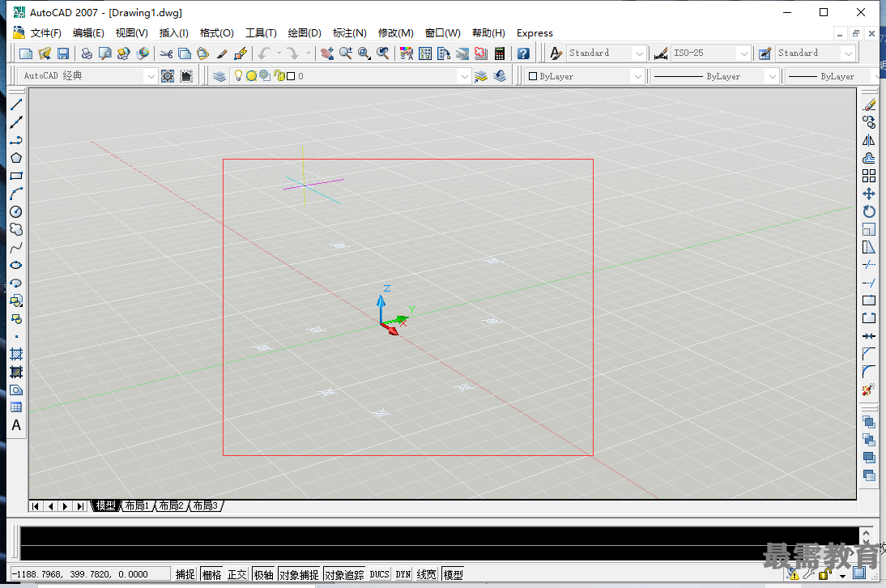Toggle DYN dynamic input in status bar
This screenshot has width=886, height=588.
[403, 574]
